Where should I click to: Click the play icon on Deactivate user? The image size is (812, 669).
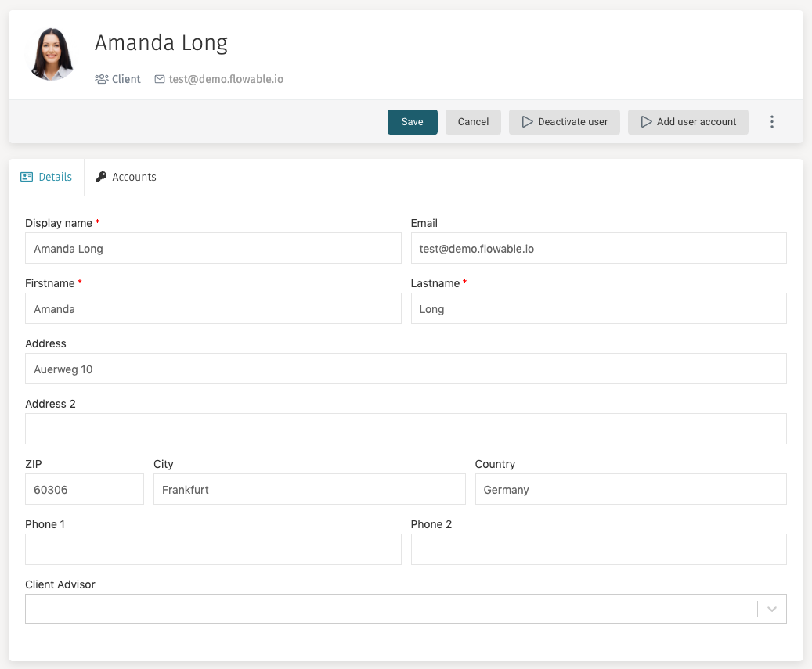[x=527, y=122]
